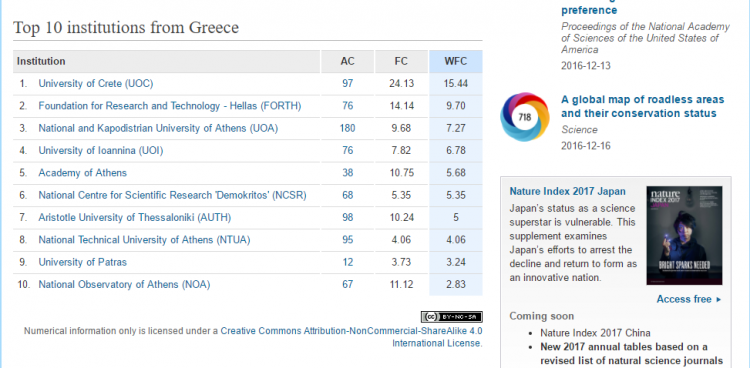
Task: Open University of Ioannina (UOI) link
Action: click(x=101, y=150)
